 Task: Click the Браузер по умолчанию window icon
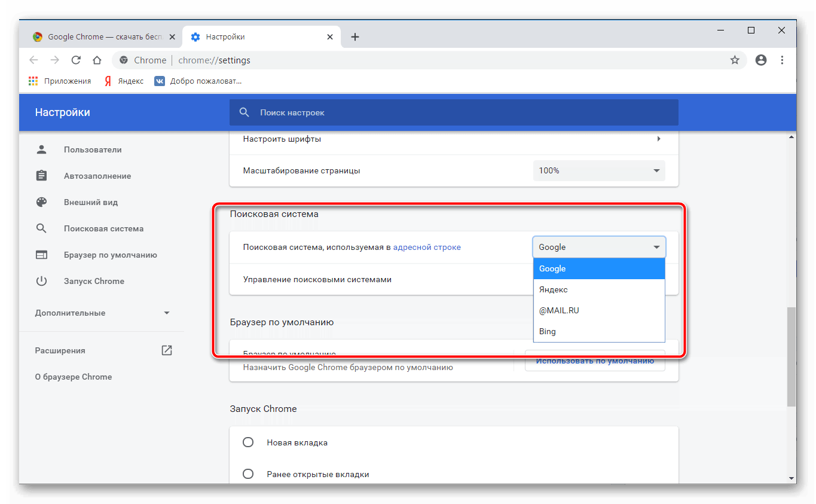[x=41, y=255]
